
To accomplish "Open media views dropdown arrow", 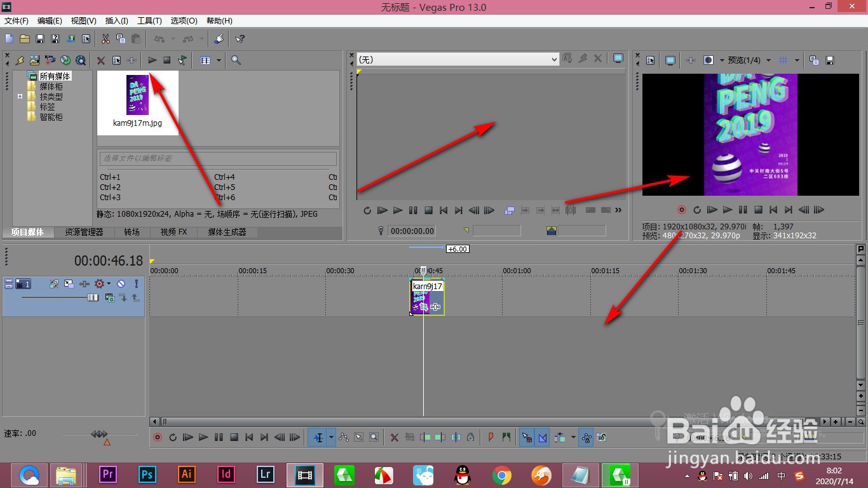I will (219, 60).
